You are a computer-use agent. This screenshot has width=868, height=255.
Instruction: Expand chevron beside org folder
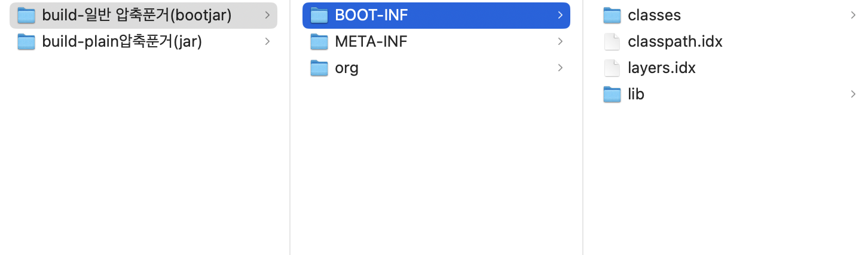(x=560, y=68)
